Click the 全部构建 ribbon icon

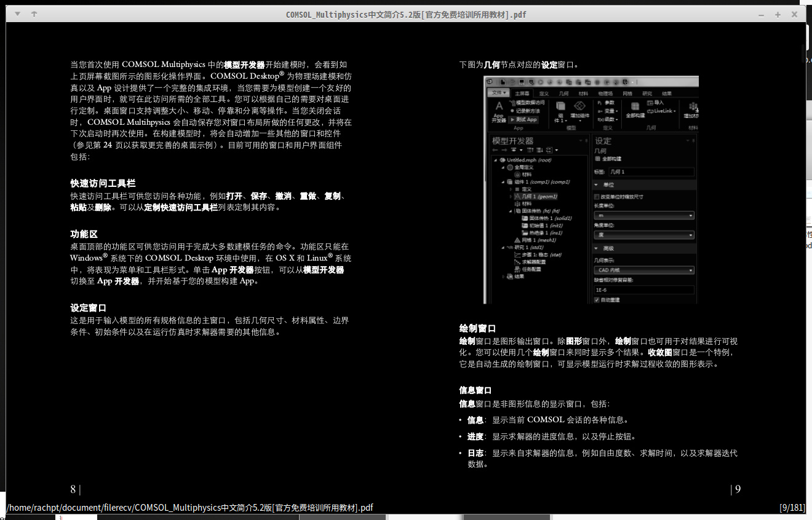pyautogui.click(x=635, y=106)
